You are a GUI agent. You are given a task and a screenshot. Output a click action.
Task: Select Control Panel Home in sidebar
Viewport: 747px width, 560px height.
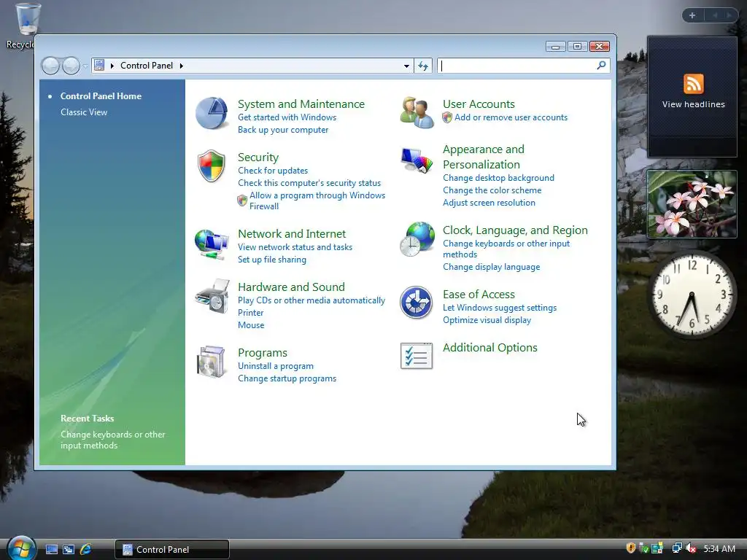(101, 96)
